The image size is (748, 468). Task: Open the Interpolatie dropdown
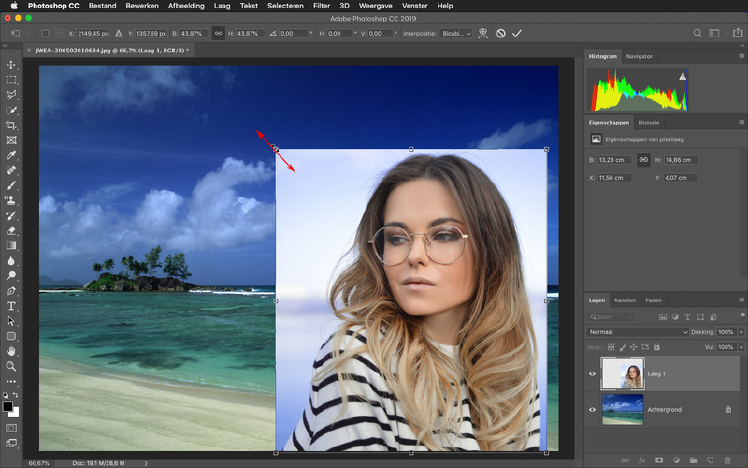[456, 33]
